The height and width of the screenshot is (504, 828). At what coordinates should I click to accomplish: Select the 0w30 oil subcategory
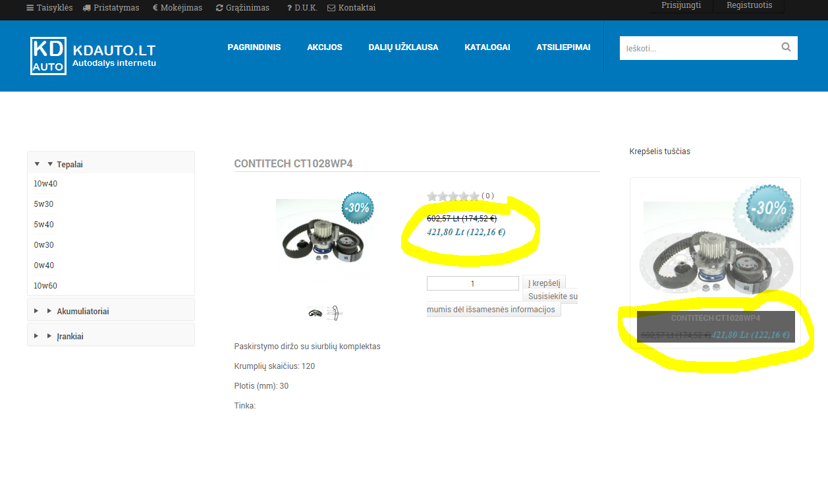pyautogui.click(x=43, y=245)
